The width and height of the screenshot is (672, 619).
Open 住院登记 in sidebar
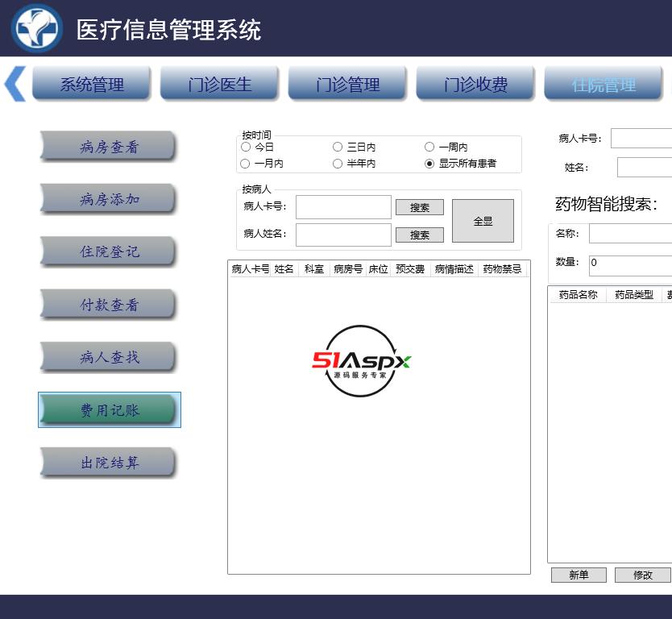tap(108, 251)
